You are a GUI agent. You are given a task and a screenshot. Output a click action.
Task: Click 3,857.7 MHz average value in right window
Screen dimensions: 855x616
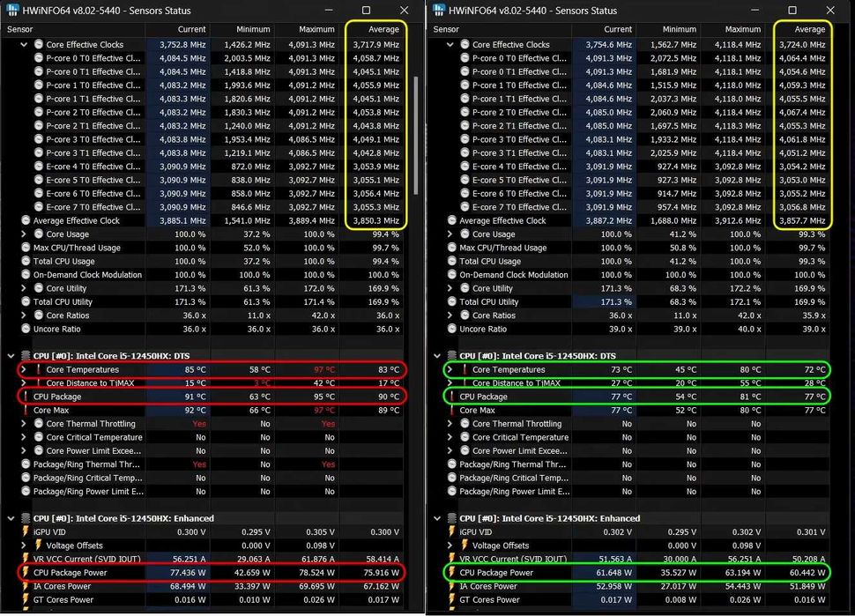tap(802, 221)
